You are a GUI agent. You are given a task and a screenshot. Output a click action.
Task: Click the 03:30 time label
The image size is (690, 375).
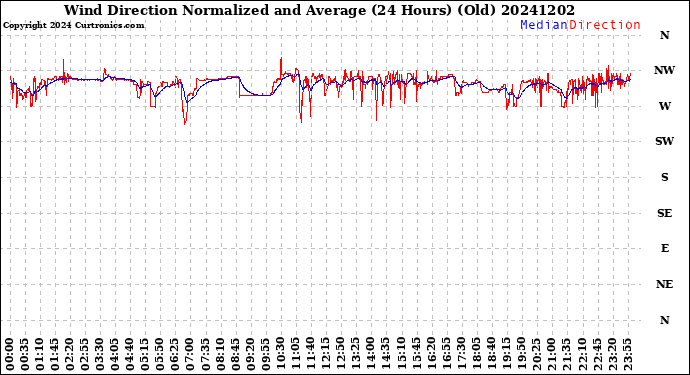(100, 355)
